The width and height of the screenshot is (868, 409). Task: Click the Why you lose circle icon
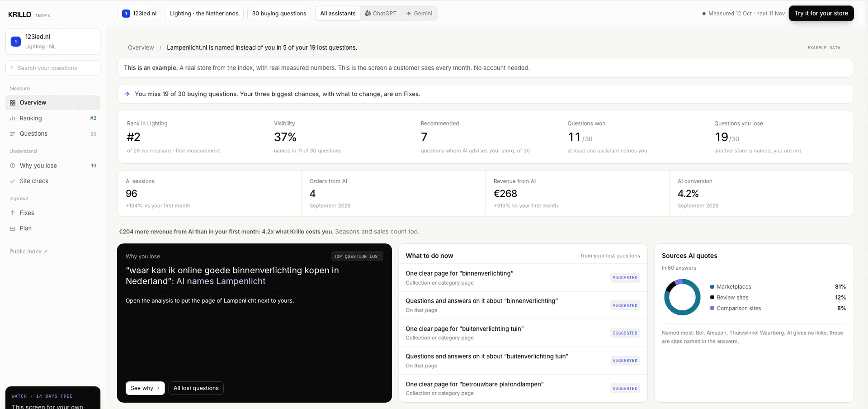tap(13, 166)
